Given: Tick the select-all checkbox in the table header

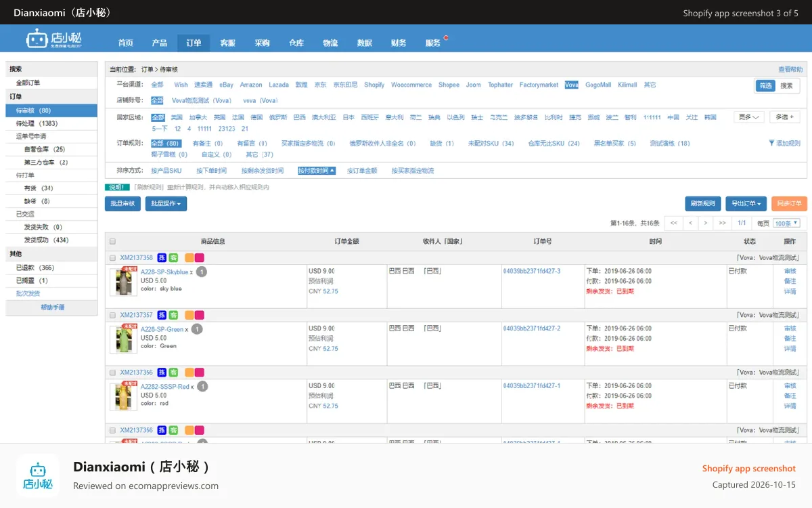Looking at the screenshot, I should [x=112, y=242].
